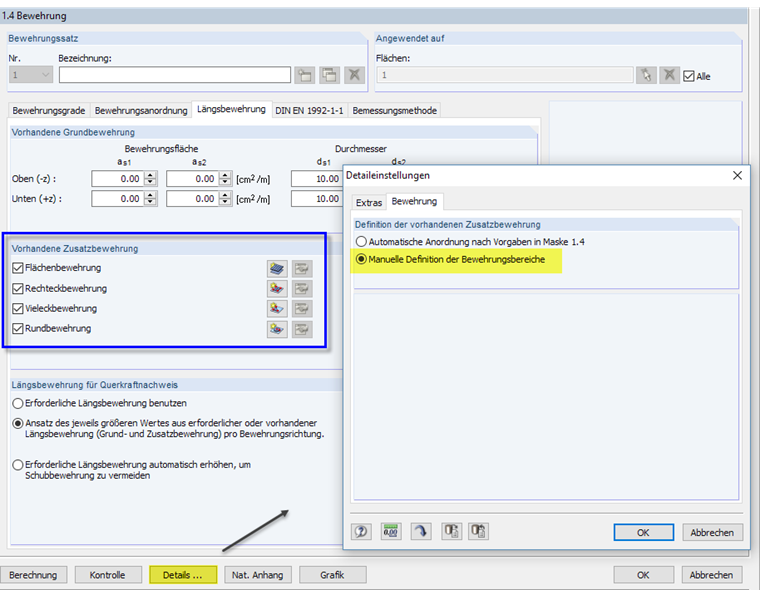Open the Längsbewehrung tab
The image size is (760, 590).
[x=231, y=109]
